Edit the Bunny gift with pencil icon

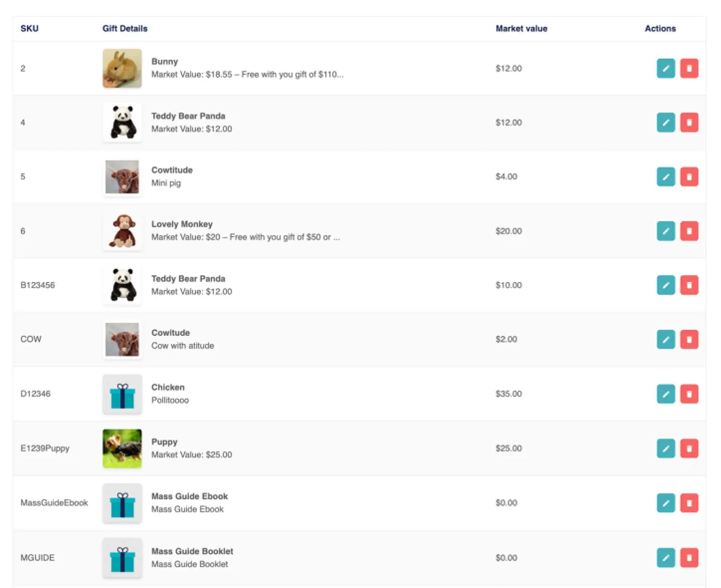tap(665, 69)
